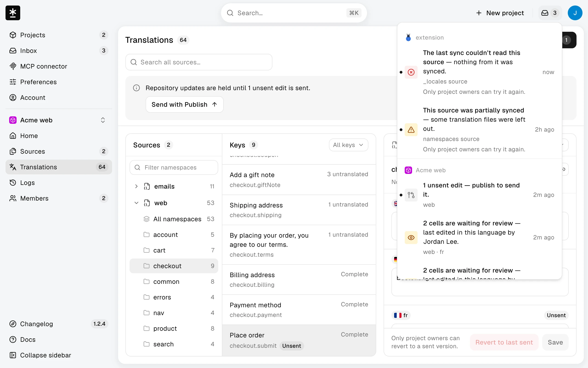Click the Acme web icon in notification panel
The width and height of the screenshot is (588, 368).
(408, 170)
